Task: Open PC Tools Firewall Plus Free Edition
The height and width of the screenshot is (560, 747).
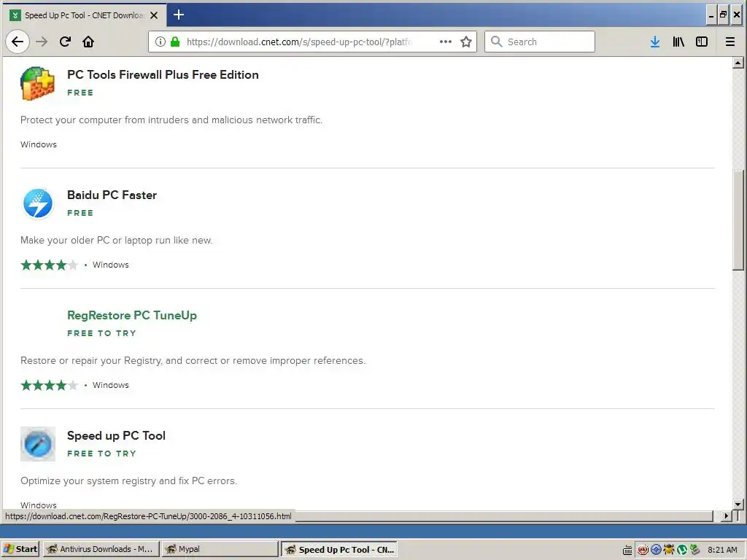Action: click(163, 75)
